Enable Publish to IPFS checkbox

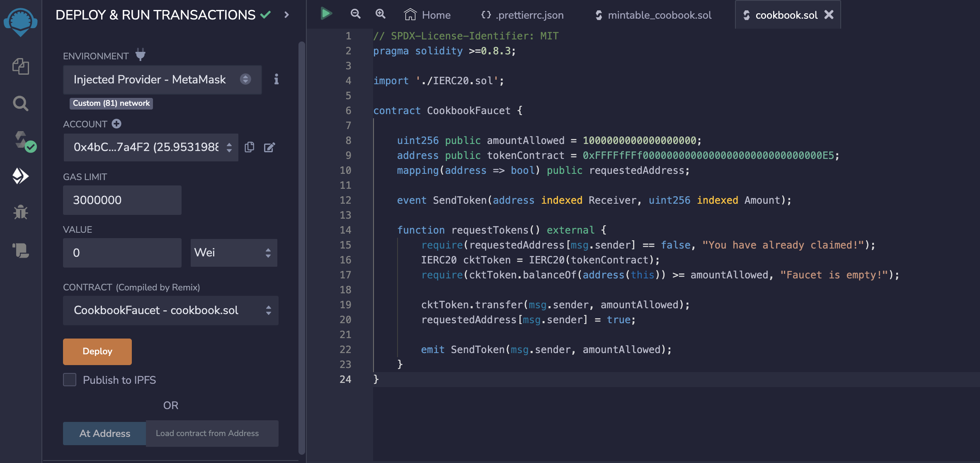pos(70,380)
